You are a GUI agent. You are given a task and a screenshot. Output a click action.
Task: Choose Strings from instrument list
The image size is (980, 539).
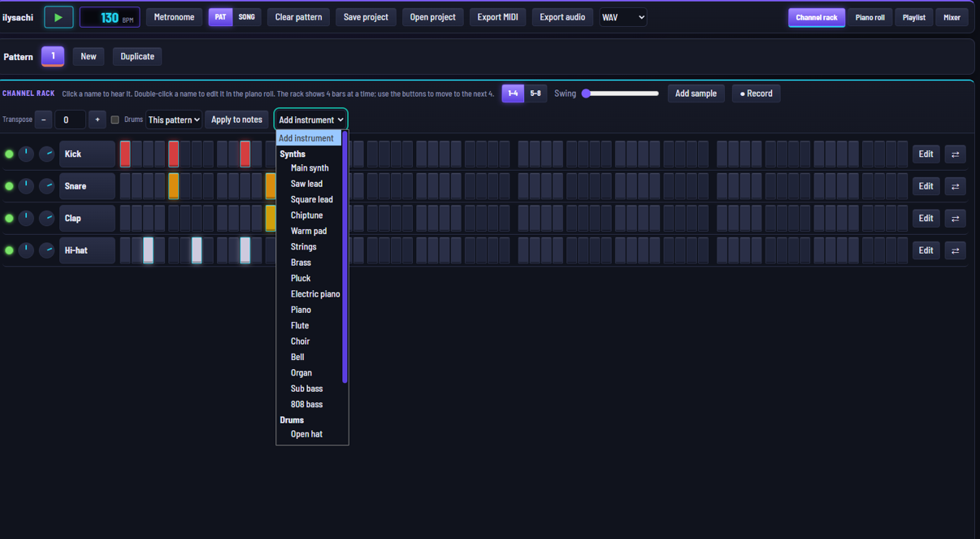(x=310, y=246)
